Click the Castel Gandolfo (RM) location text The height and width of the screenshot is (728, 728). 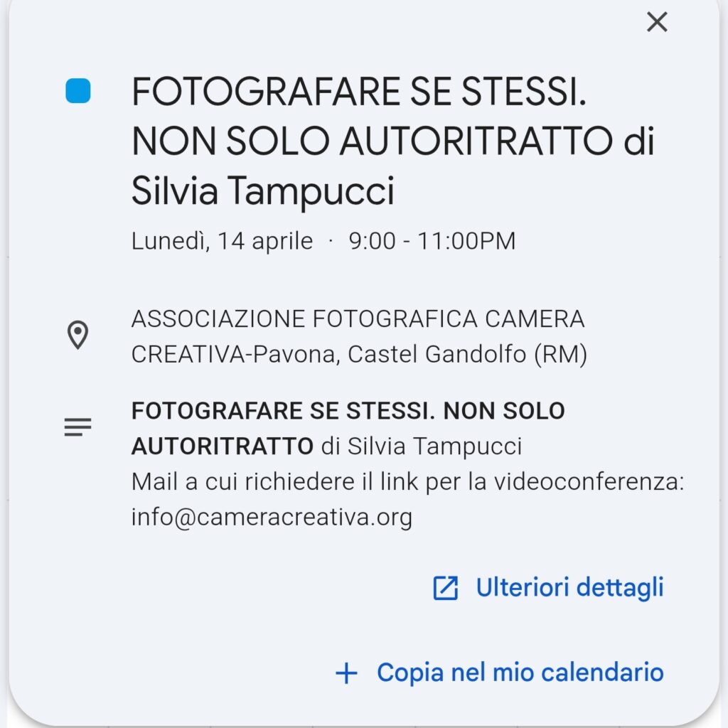[469, 354]
